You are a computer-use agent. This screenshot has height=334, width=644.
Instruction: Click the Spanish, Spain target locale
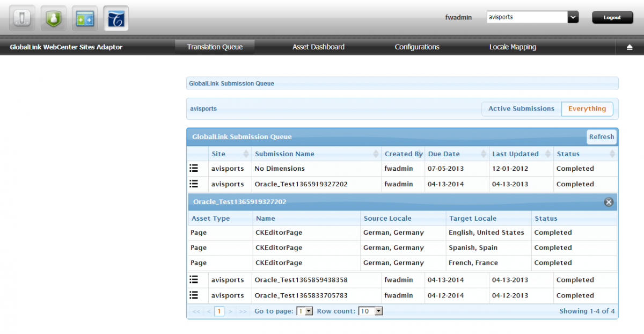pyautogui.click(x=473, y=248)
